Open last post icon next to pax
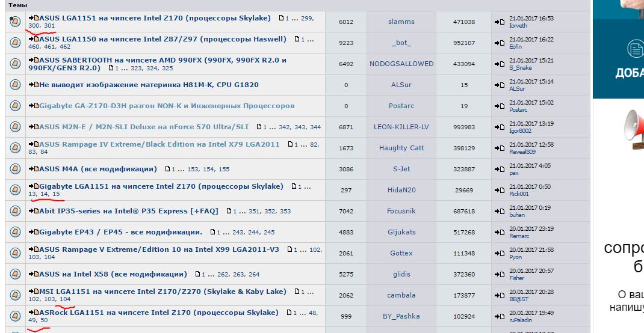Image resolution: width=644 pixels, height=333 pixels. tap(500, 170)
